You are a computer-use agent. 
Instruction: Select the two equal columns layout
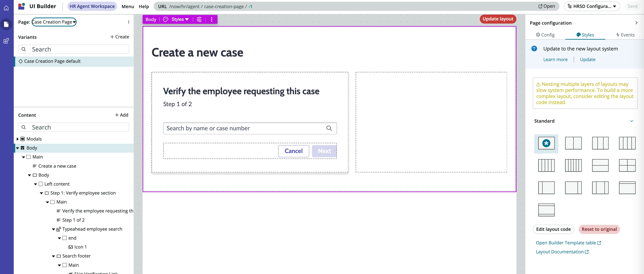[573, 143]
